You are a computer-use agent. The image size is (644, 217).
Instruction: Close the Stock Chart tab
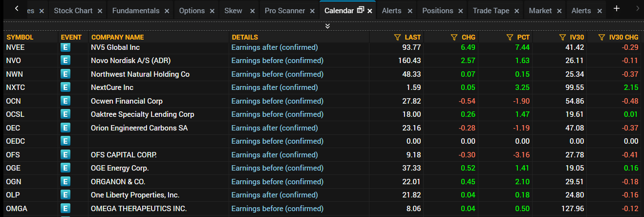[100, 11]
